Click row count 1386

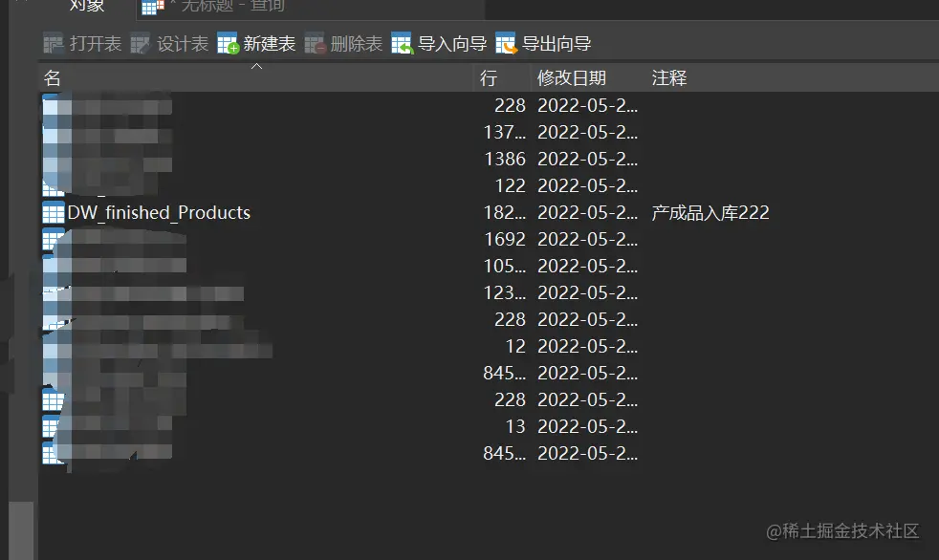point(505,159)
